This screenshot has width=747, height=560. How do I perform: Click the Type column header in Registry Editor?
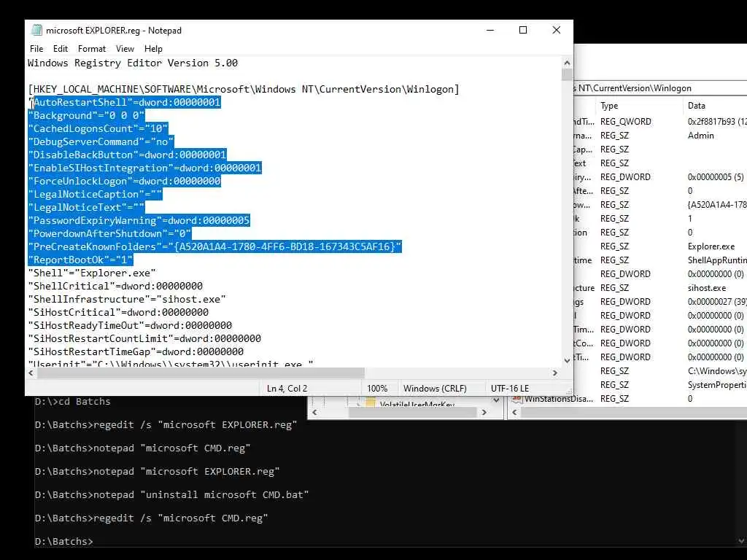point(609,106)
